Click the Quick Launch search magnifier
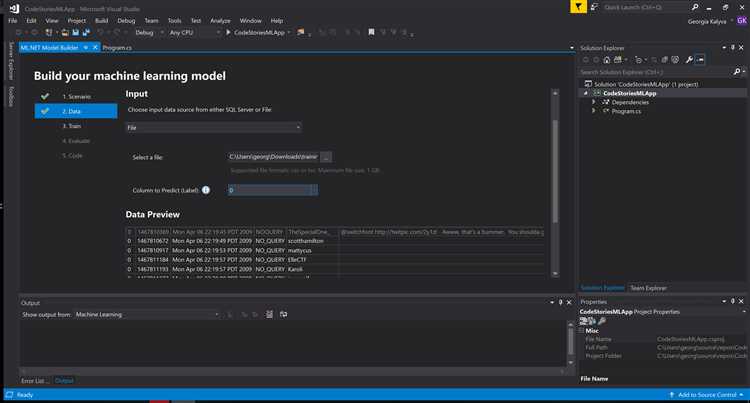The height and width of the screenshot is (403, 750). pyautogui.click(x=695, y=7)
